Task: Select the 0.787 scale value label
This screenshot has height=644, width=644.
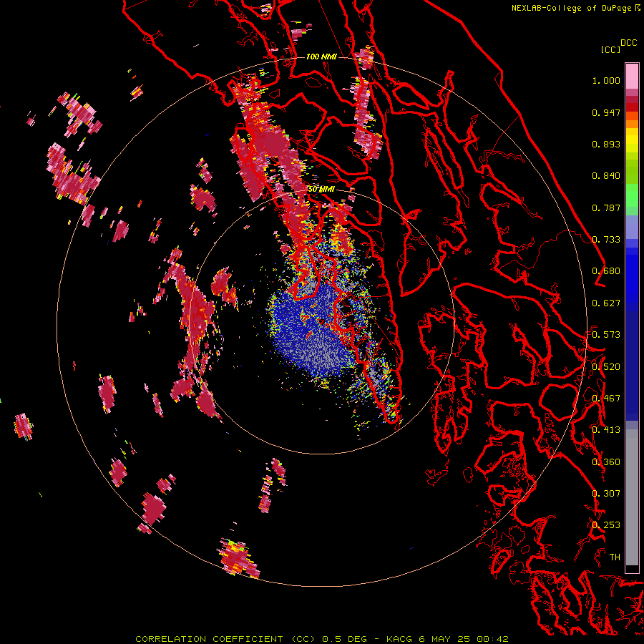Action: pyautogui.click(x=606, y=208)
